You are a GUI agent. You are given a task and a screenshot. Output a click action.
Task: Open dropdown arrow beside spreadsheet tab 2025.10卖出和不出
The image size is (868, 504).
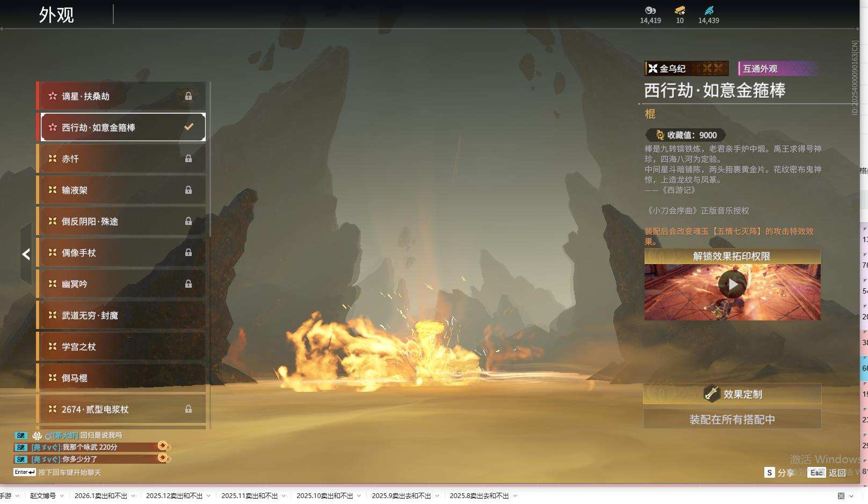click(x=359, y=496)
